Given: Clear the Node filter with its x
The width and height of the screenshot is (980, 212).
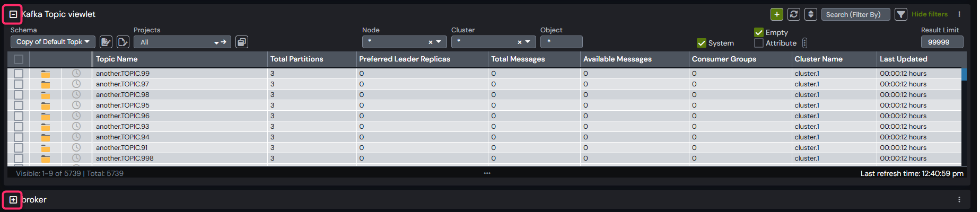Looking at the screenshot, I should coord(431,42).
